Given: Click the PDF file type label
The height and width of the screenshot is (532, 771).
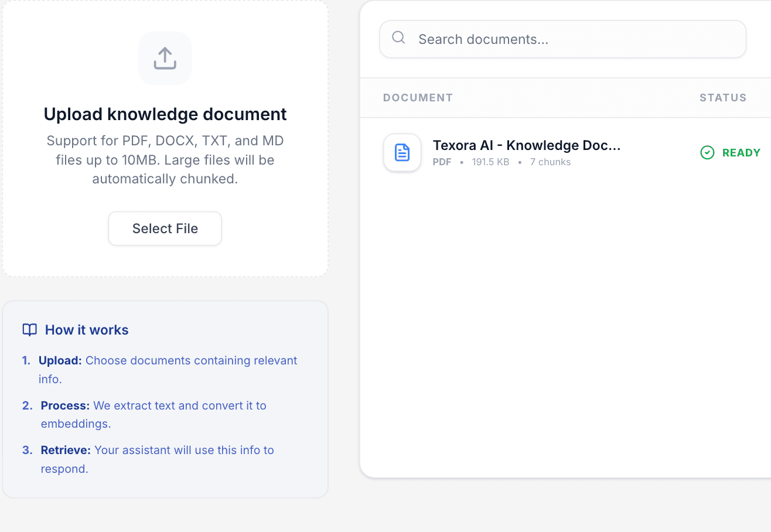Looking at the screenshot, I should [442, 162].
